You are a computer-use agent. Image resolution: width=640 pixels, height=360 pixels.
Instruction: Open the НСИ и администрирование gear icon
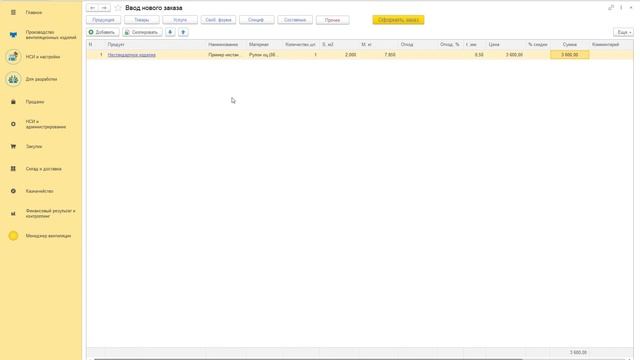[13, 124]
